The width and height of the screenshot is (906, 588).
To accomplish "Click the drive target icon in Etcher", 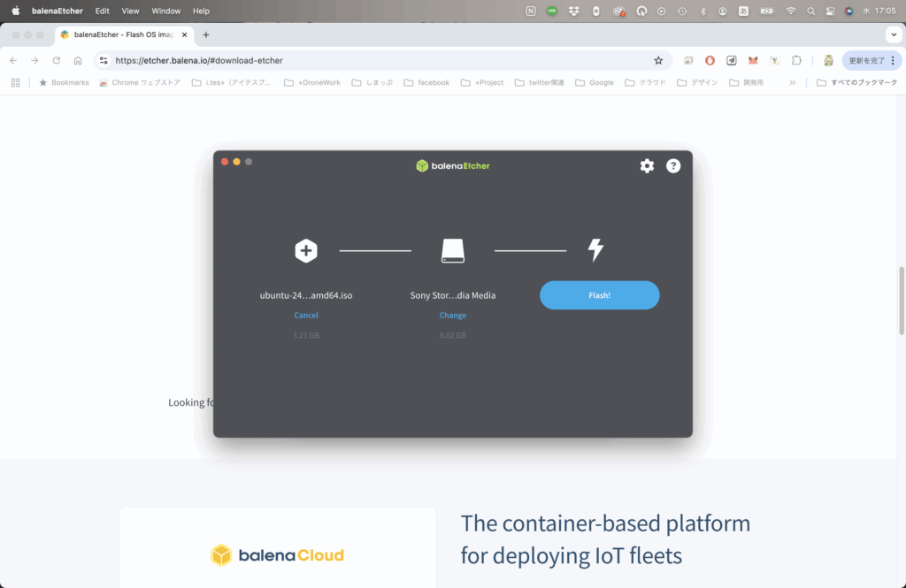I will pyautogui.click(x=452, y=251).
